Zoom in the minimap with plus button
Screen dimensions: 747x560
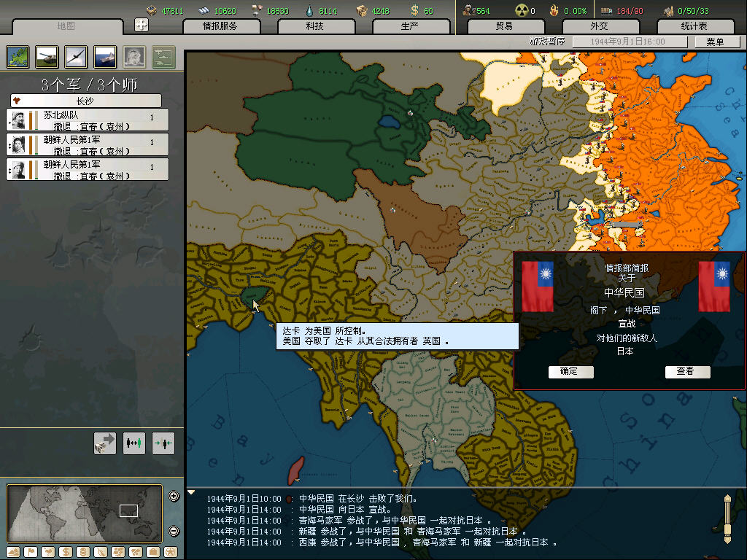tap(174, 497)
